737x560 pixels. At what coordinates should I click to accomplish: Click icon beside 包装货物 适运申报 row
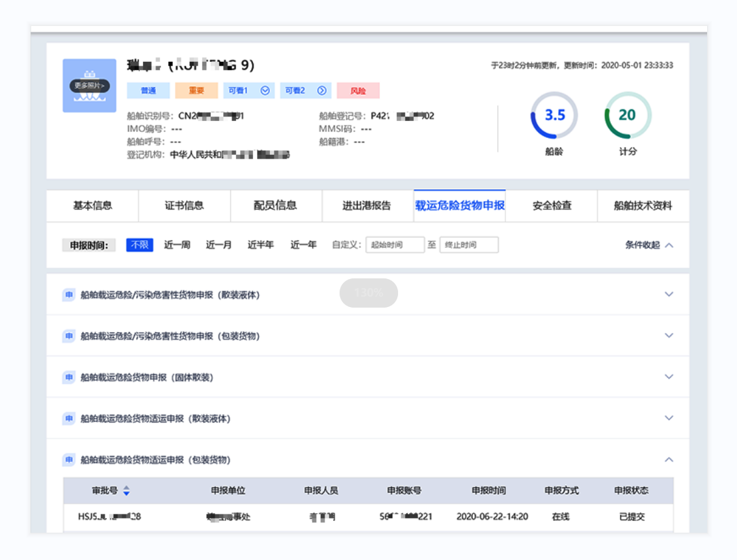coord(69,460)
